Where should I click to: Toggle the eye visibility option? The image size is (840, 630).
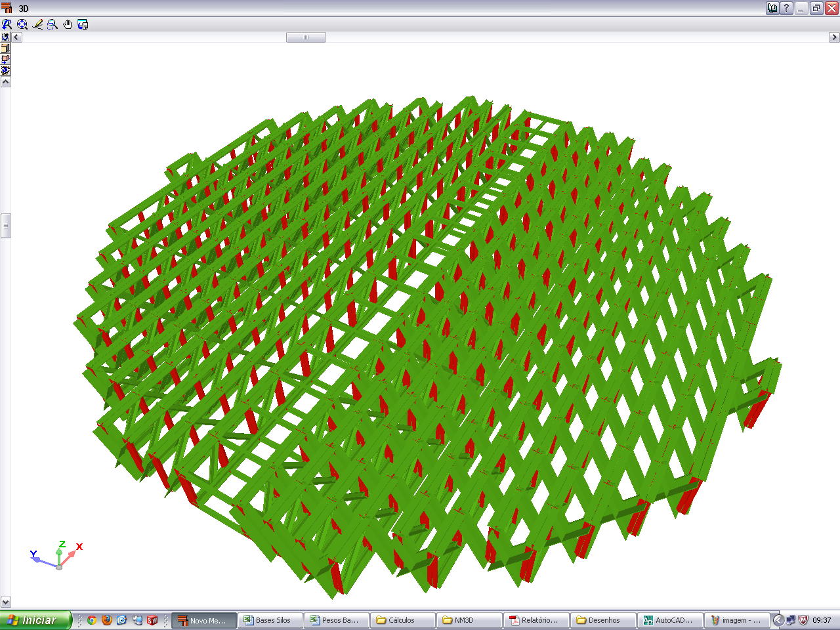click(5, 70)
